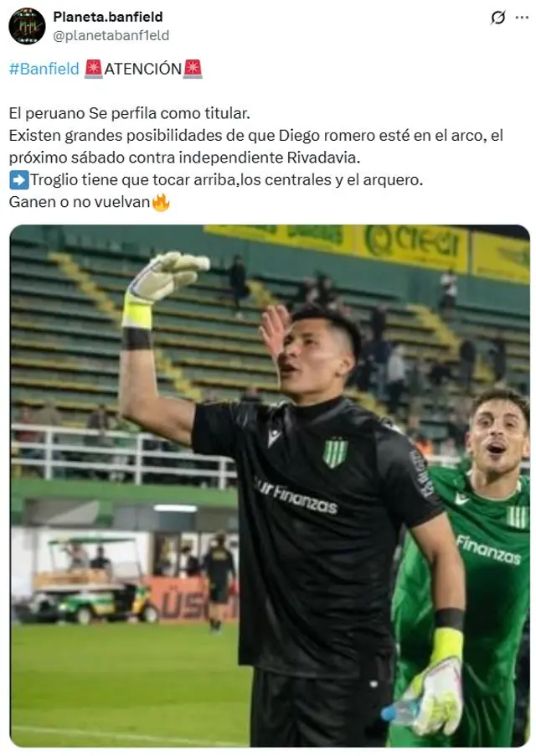Click the Planeta.banfield display name

pyautogui.click(x=108, y=17)
